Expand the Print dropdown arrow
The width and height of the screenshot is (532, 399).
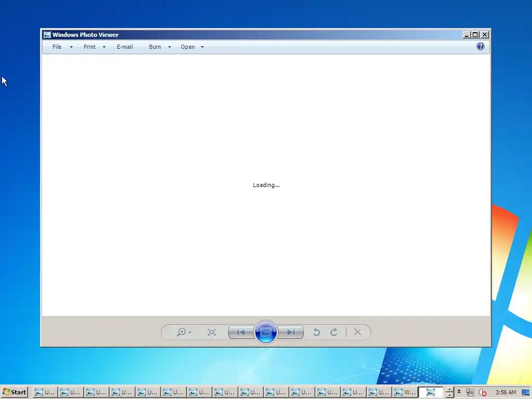pos(104,47)
